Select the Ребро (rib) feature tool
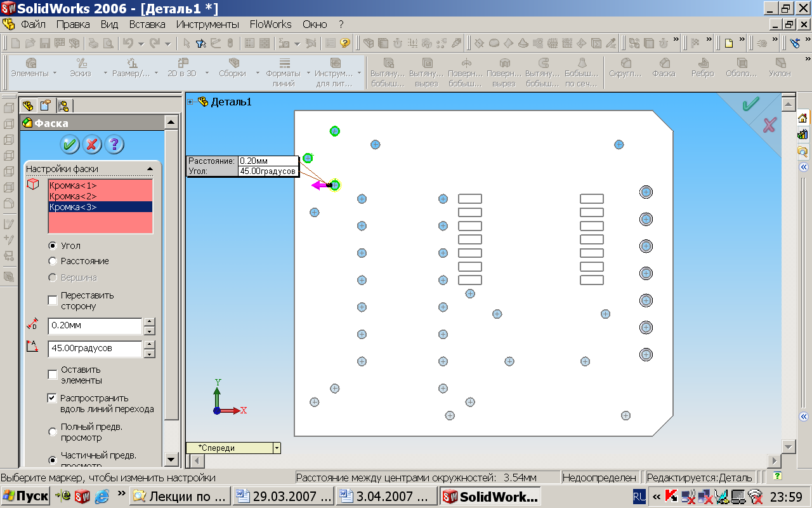 click(703, 68)
